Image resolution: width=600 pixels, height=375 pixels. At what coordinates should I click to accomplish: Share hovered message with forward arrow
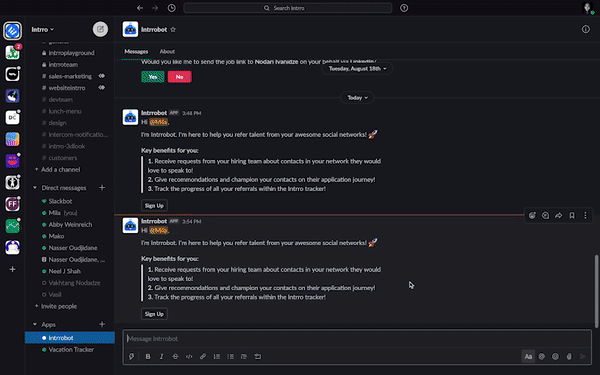point(559,215)
